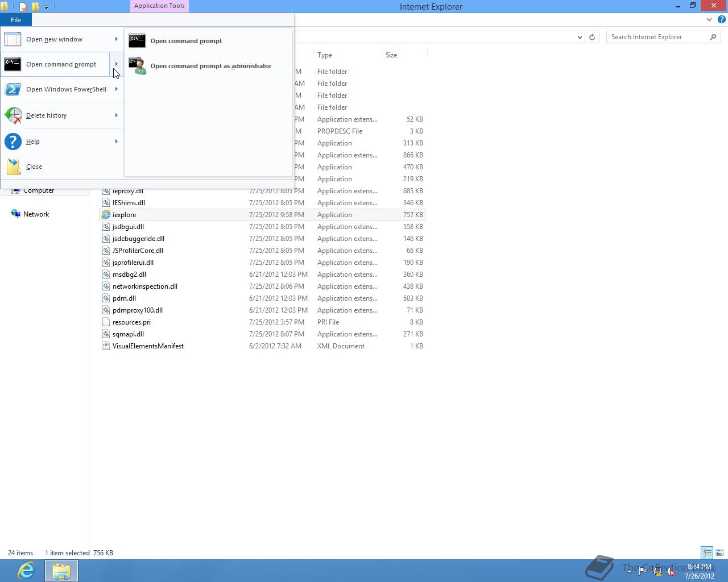Click Close in the File menu
Image resolution: width=728 pixels, height=582 pixels.
(x=61, y=167)
